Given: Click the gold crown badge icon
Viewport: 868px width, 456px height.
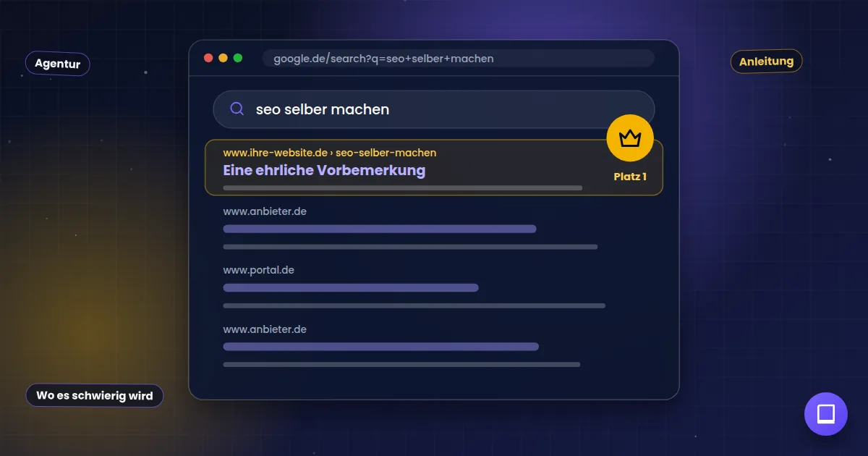Looking at the screenshot, I should (630, 138).
